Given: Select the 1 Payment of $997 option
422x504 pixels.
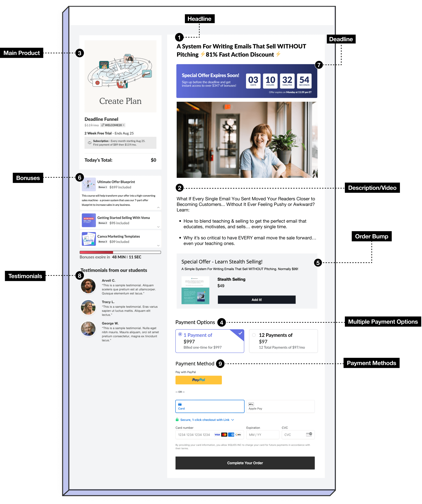Looking at the screenshot, I should (x=180, y=334).
